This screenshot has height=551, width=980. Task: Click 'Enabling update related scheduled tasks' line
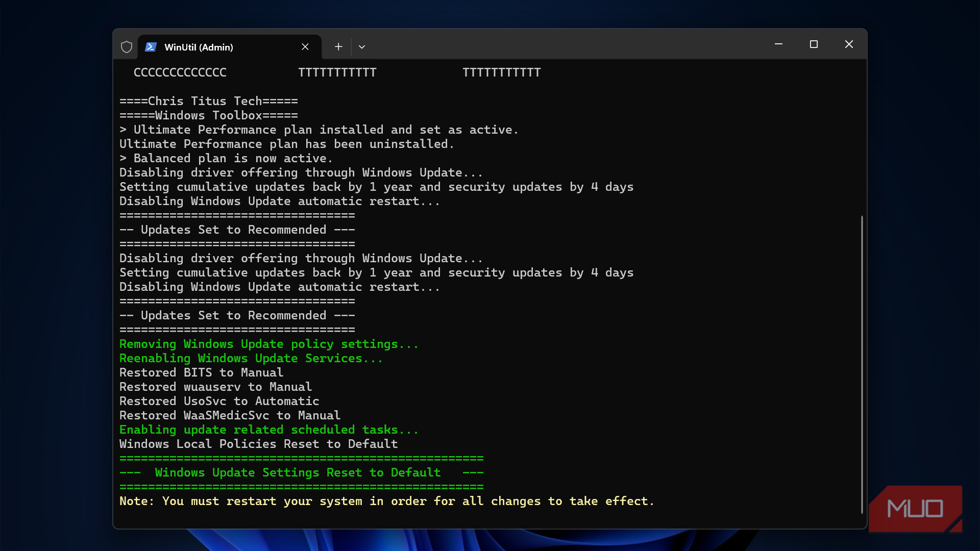(268, 430)
